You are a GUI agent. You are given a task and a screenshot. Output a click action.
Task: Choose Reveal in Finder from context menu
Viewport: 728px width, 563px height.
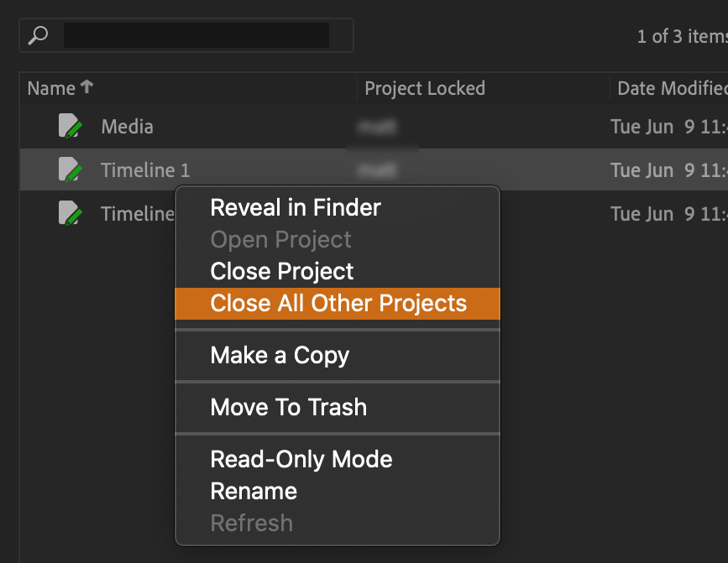tap(296, 207)
